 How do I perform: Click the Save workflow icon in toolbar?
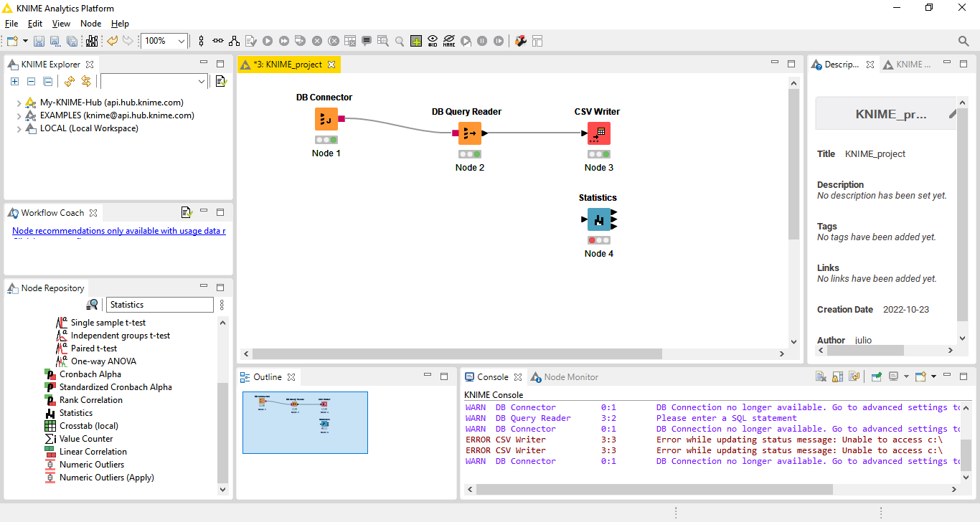[x=39, y=41]
